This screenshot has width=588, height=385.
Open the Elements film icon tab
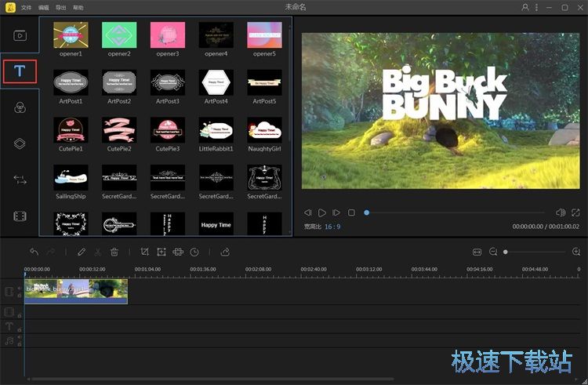(x=20, y=216)
